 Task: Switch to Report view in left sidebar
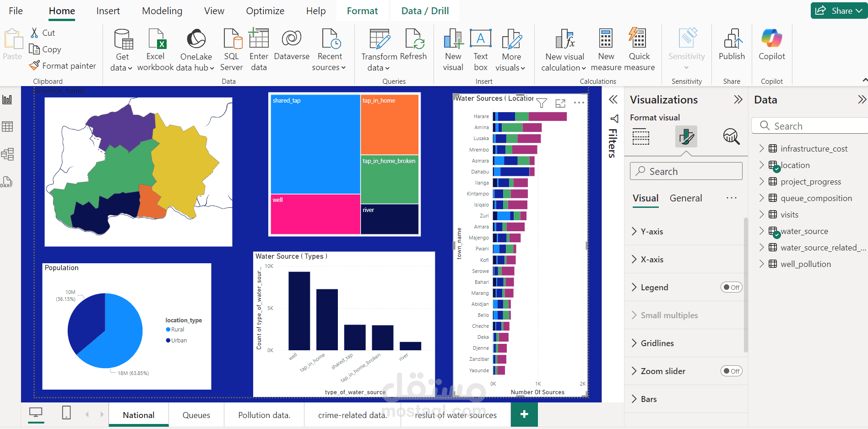point(7,100)
